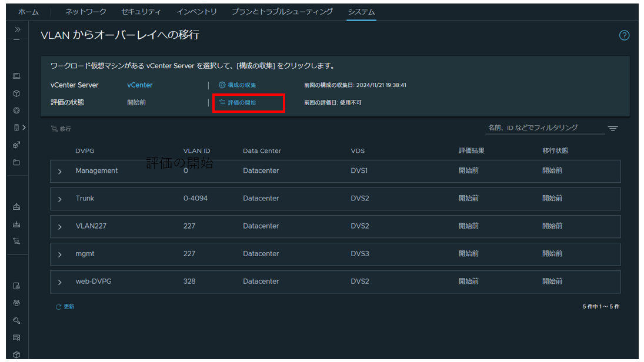Click the Data Center column header

262,150
